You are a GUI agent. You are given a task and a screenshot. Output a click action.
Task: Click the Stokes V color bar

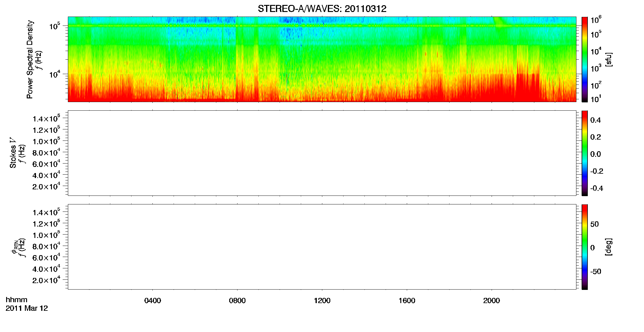click(585, 153)
